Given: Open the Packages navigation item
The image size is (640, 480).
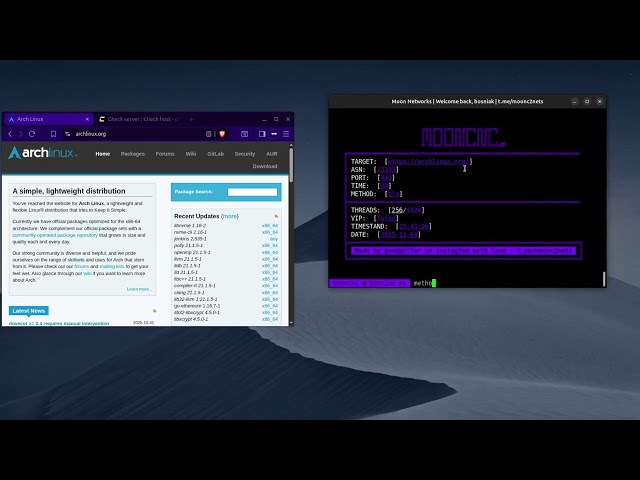Looking at the screenshot, I should pos(133,154).
